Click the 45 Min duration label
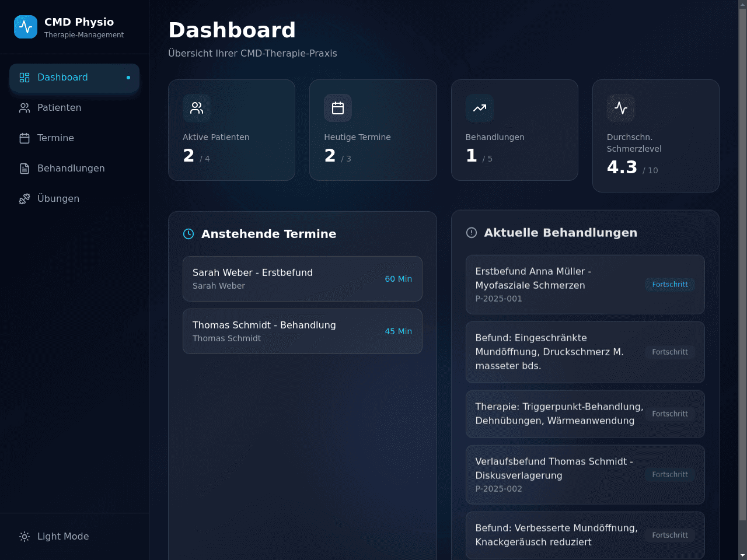 click(x=399, y=331)
